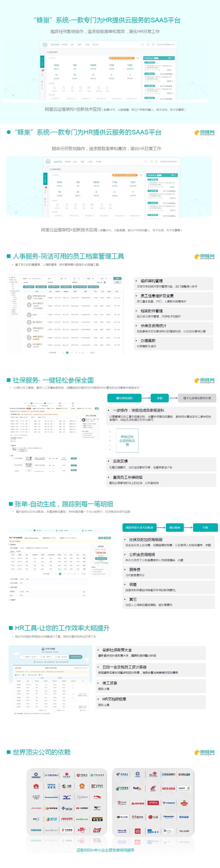Open the 社保计算器 screenshot thumbnail

[50, 681]
